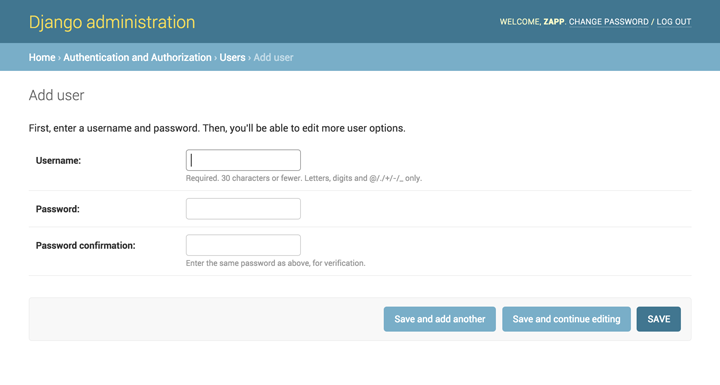
Task: Click the username requirements help text
Action: click(x=304, y=178)
